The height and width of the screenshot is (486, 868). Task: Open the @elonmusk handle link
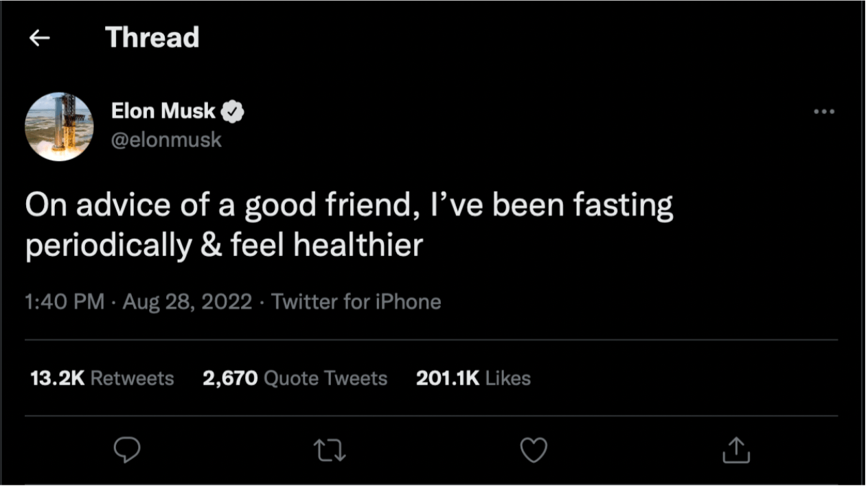tap(166, 139)
